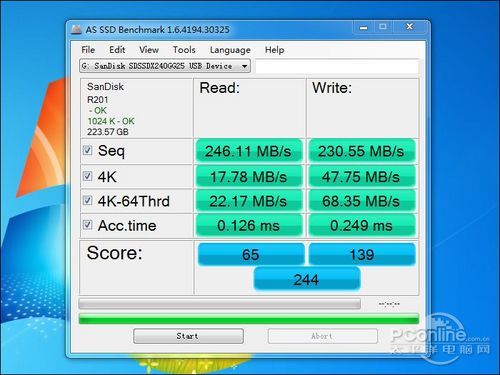Maximize the AS SSD Benchmark window
Viewport: 500px width, 375px height.
(x=383, y=27)
